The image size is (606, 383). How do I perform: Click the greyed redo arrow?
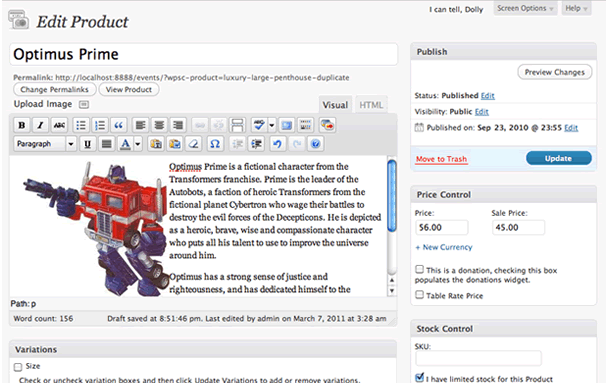coord(296,144)
